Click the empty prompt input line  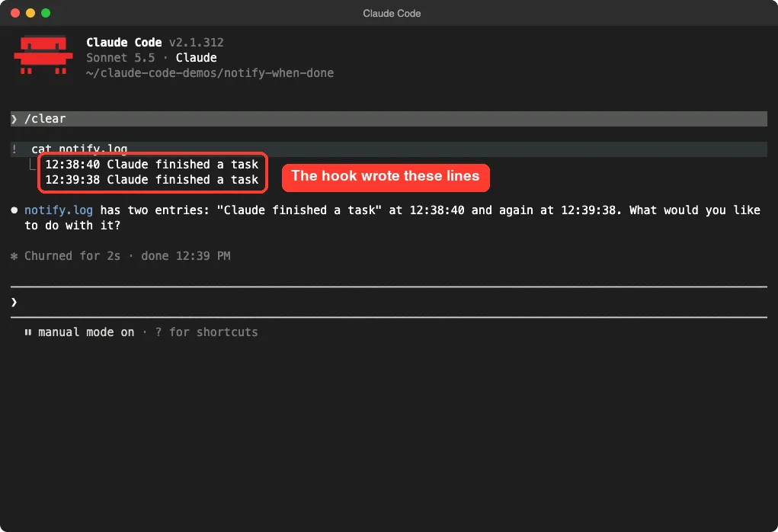click(389, 302)
